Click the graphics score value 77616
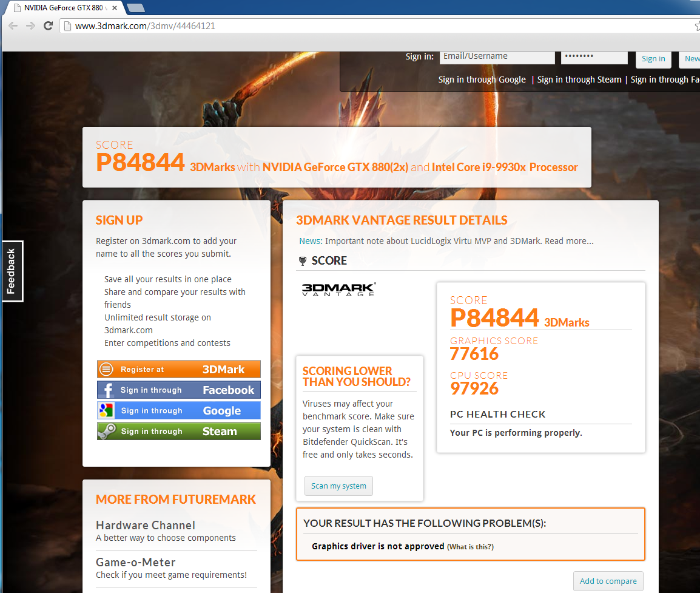 pyautogui.click(x=474, y=354)
